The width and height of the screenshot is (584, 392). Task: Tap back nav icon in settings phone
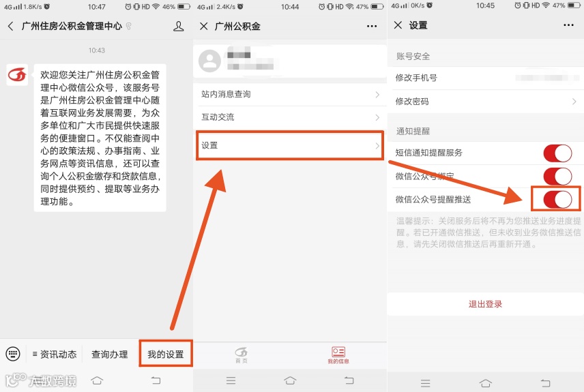(545, 383)
